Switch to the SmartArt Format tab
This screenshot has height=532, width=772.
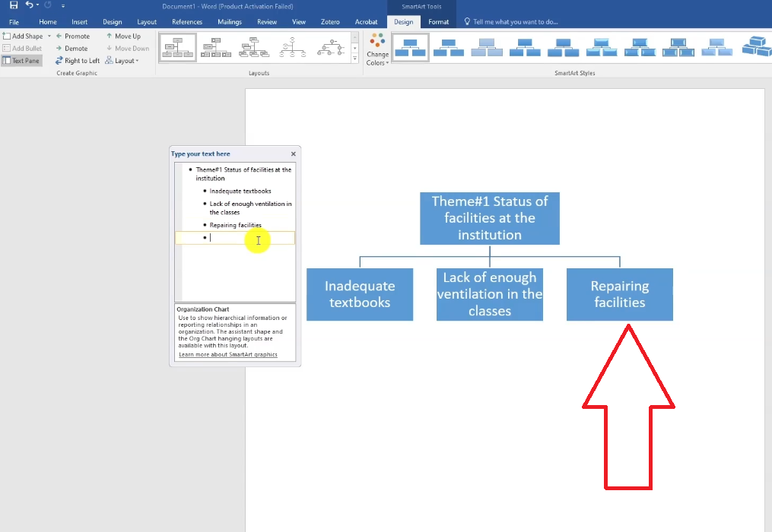tap(438, 22)
